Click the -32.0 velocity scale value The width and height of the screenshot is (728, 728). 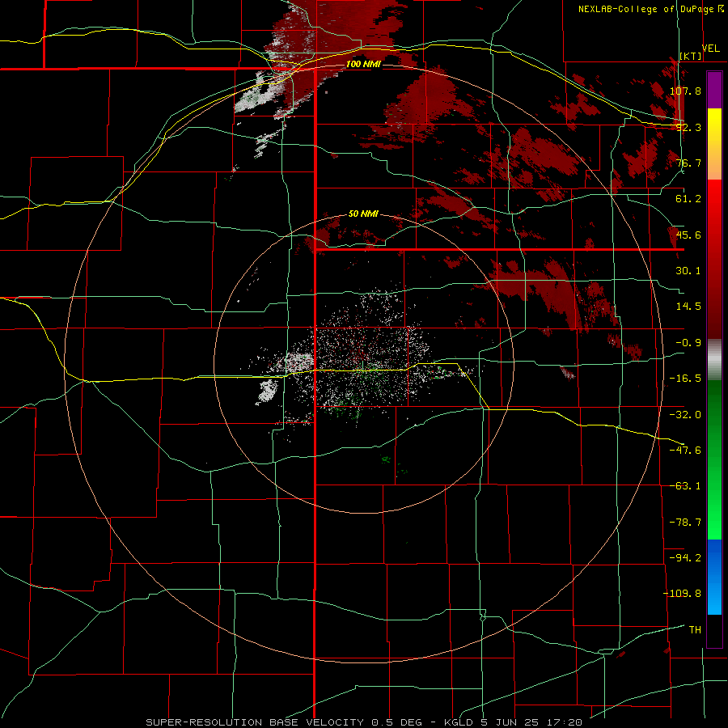click(x=685, y=415)
